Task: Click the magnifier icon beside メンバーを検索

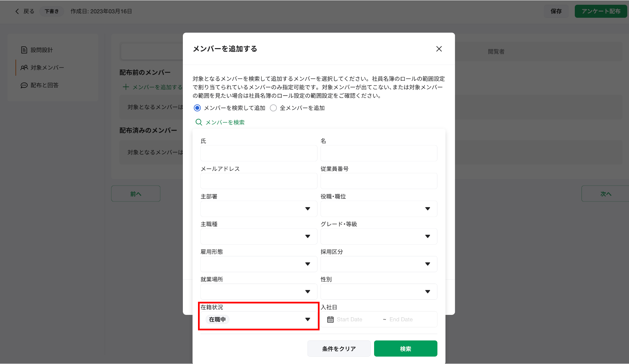Action: 199,122
